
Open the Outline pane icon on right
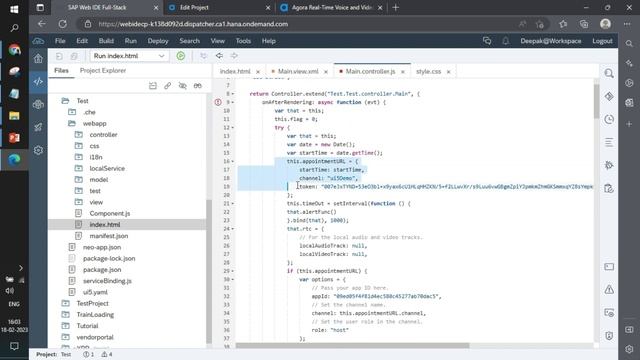click(609, 142)
